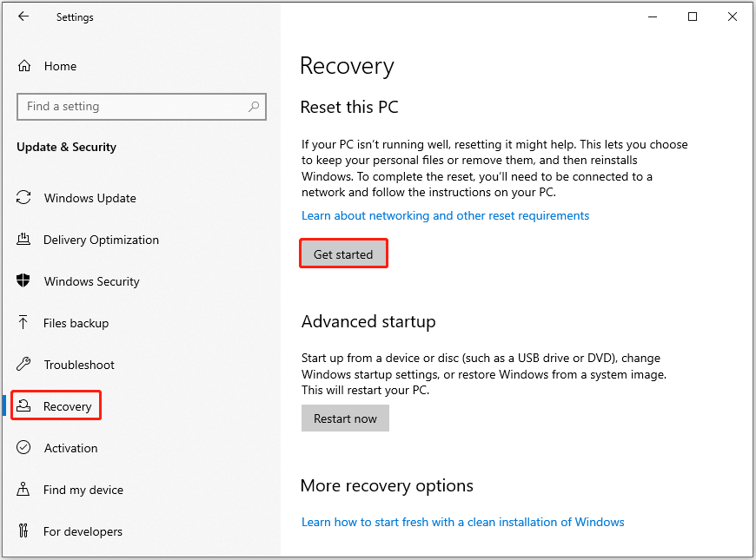756x560 pixels.
Task: Click the Settings window title text
Action: click(75, 16)
